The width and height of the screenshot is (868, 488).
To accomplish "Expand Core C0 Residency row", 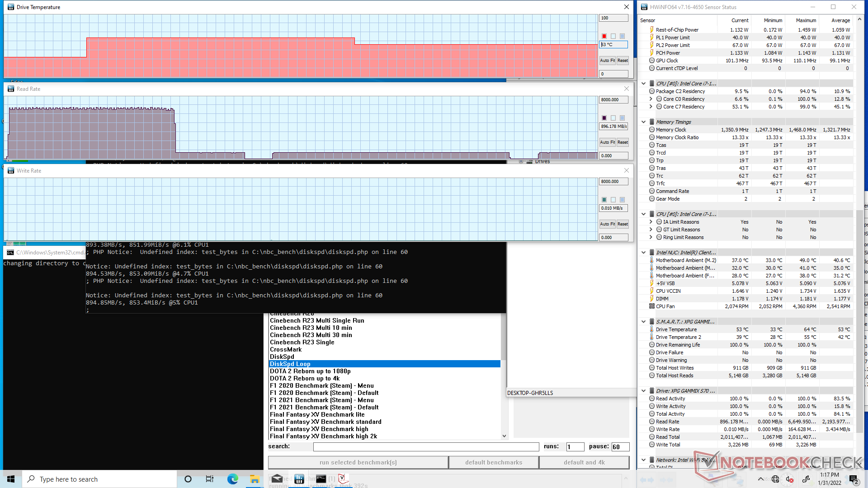I will (651, 99).
